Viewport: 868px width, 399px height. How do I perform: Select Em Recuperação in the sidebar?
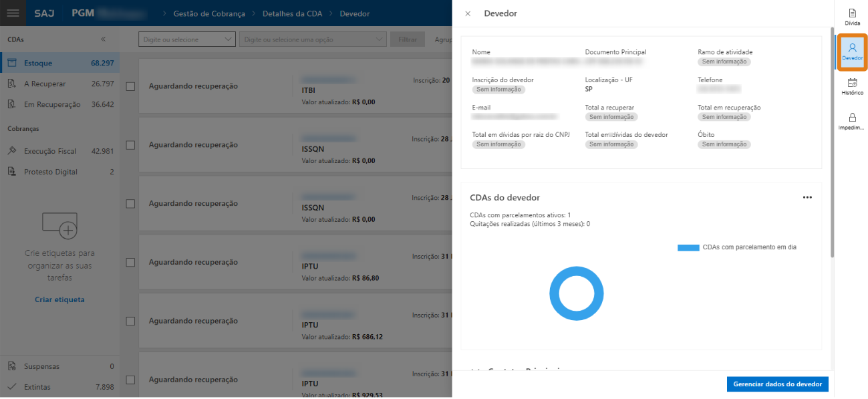click(52, 104)
